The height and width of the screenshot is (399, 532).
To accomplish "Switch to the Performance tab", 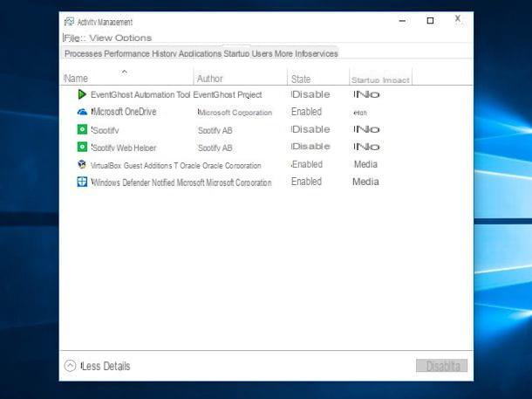I will tap(126, 53).
